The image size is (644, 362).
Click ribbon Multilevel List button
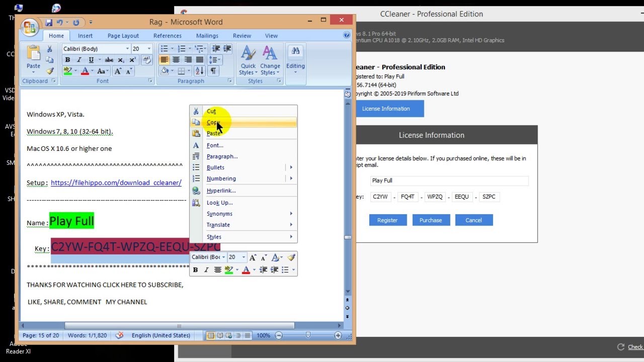[201, 49]
